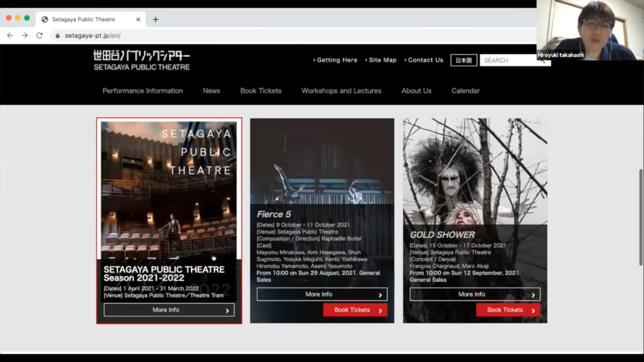Open the Contact Us link
This screenshot has width=644, height=362.
pos(424,60)
